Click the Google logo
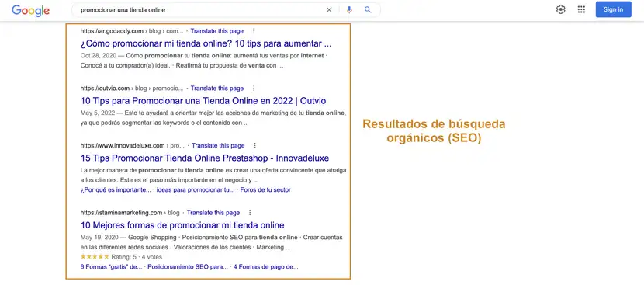Viewport: 644px width, 285px height. click(30, 10)
